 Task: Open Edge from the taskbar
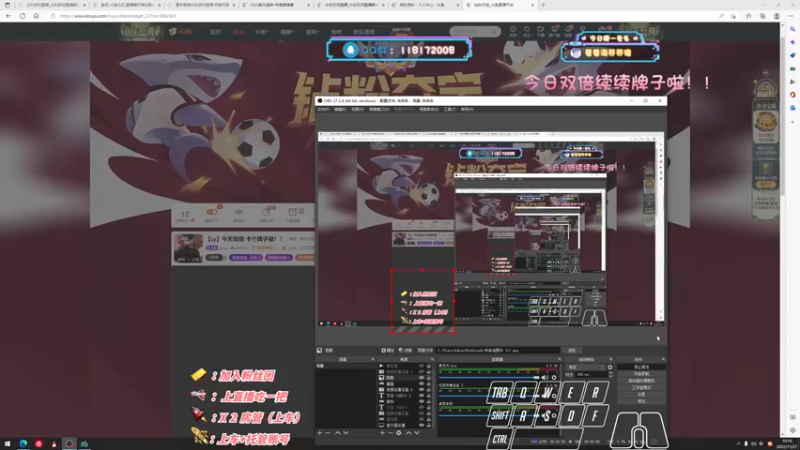23,444
